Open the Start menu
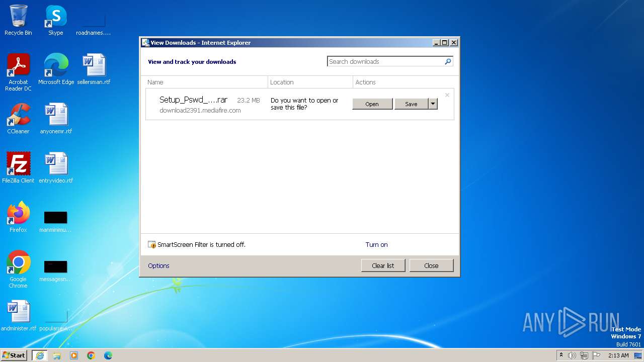This screenshot has height=362, width=644. pyautogui.click(x=14, y=355)
